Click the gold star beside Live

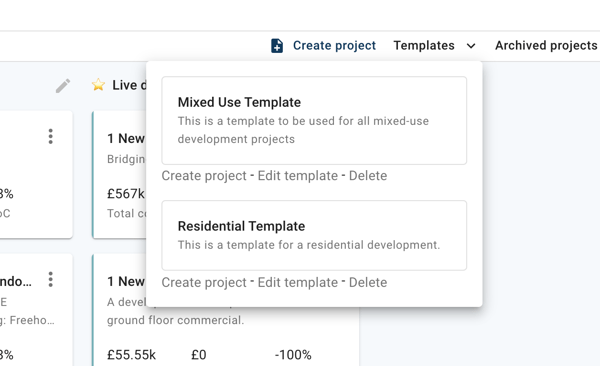(x=98, y=85)
